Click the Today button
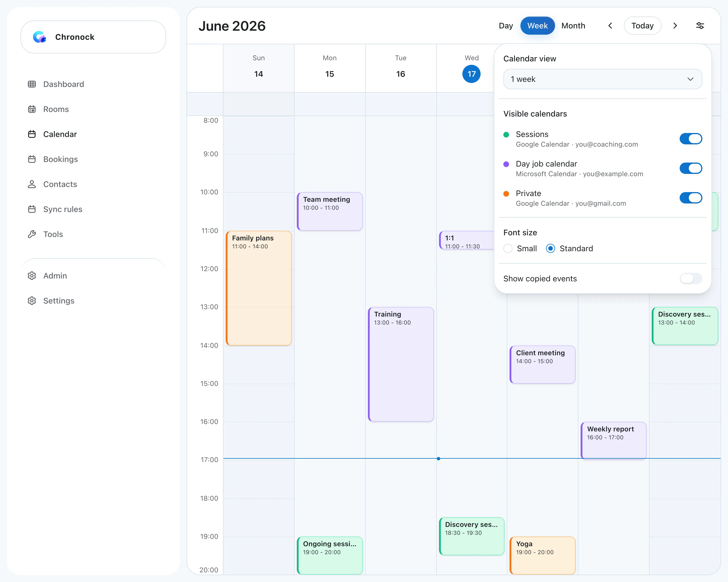The height and width of the screenshot is (582, 728). 642,26
